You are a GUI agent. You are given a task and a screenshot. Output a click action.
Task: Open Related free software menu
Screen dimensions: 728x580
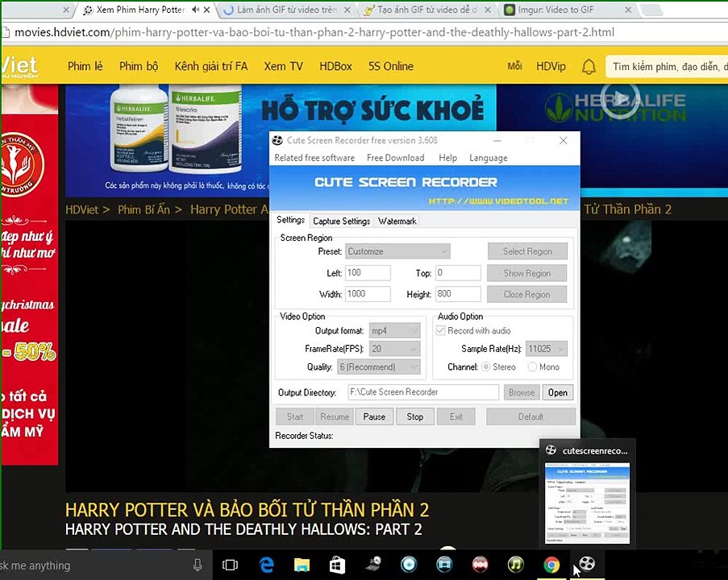tap(314, 158)
